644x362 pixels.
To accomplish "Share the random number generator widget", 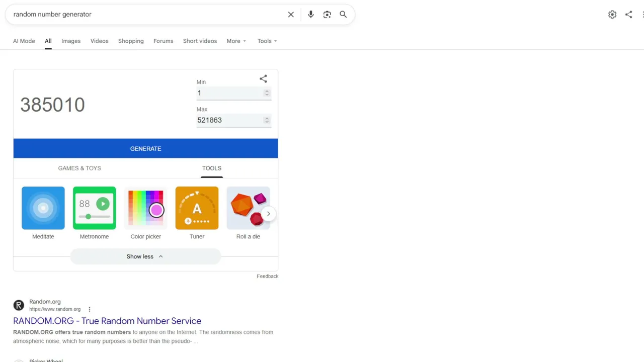I will point(263,79).
